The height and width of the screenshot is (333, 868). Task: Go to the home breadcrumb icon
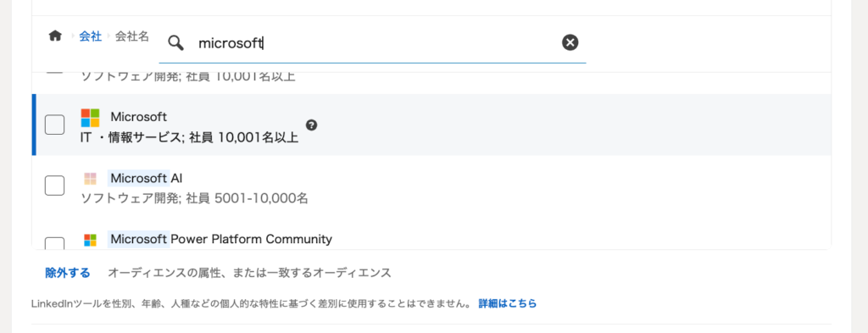point(55,36)
